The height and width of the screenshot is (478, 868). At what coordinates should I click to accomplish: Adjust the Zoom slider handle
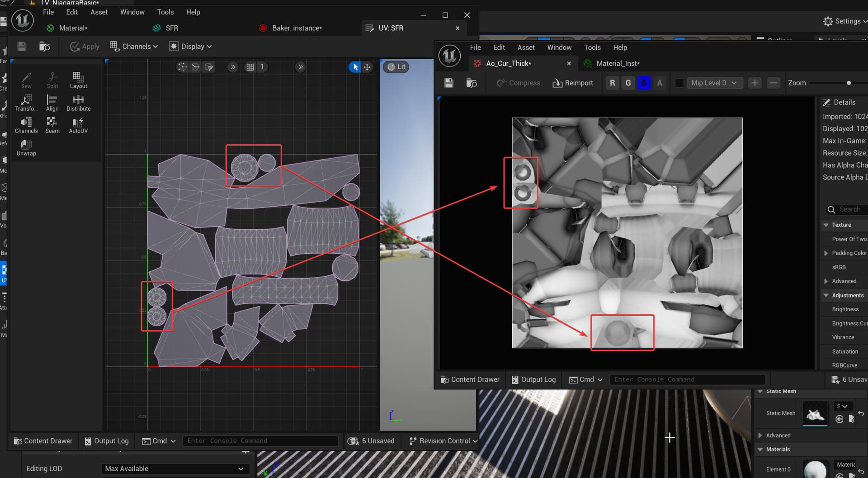849,83
